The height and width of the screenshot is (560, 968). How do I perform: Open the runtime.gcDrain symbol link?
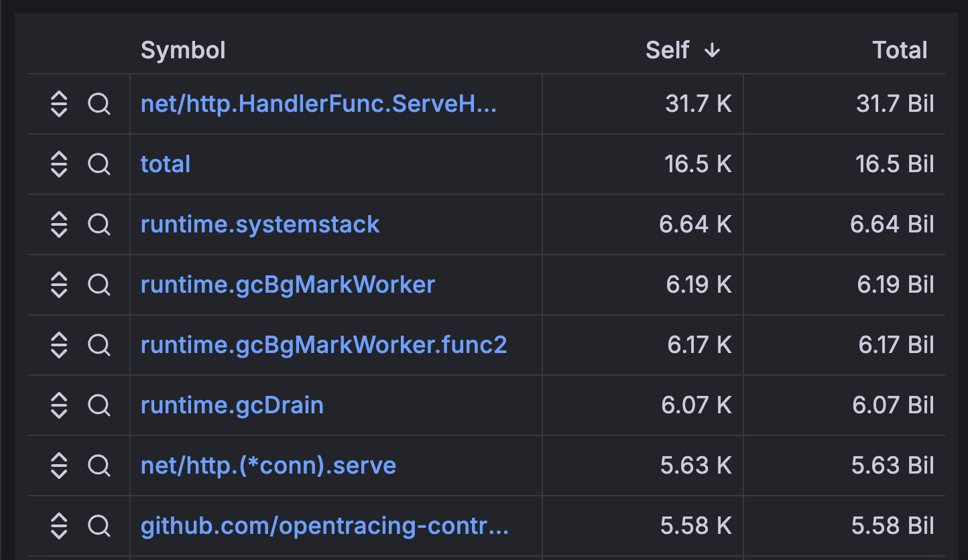(x=231, y=405)
